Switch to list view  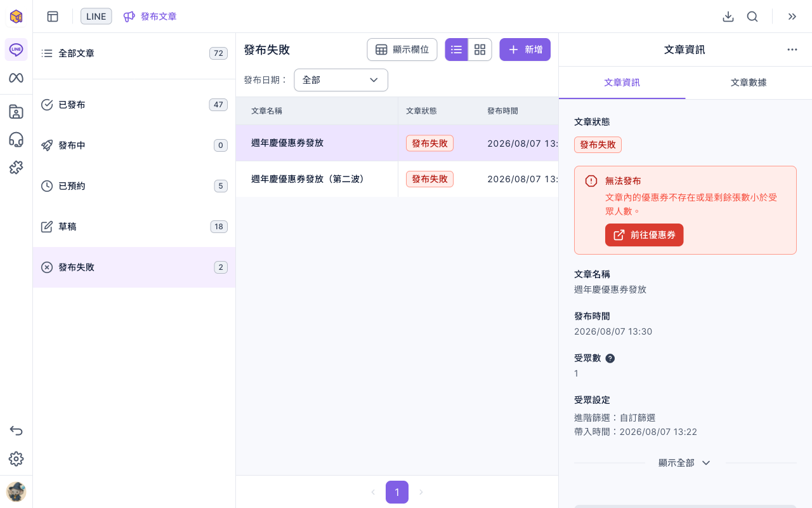(x=456, y=50)
